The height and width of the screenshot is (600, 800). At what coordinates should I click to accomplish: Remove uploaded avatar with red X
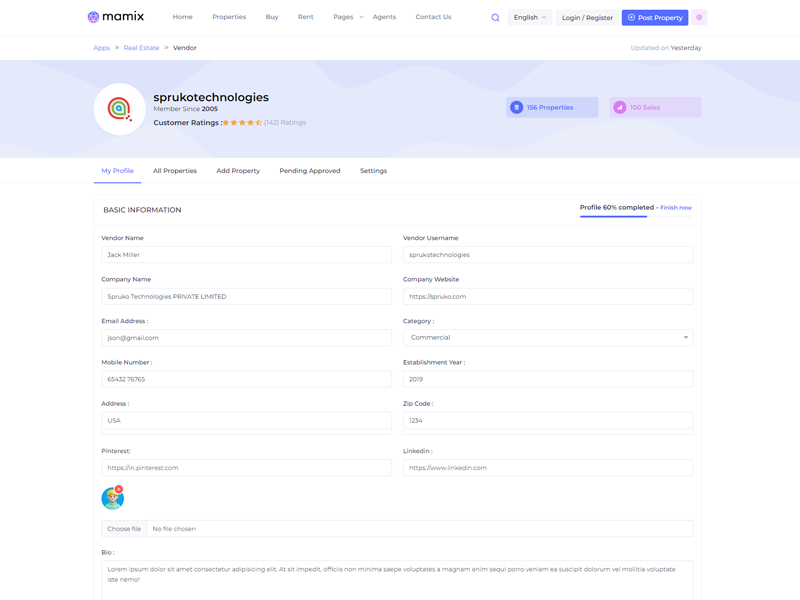point(119,489)
